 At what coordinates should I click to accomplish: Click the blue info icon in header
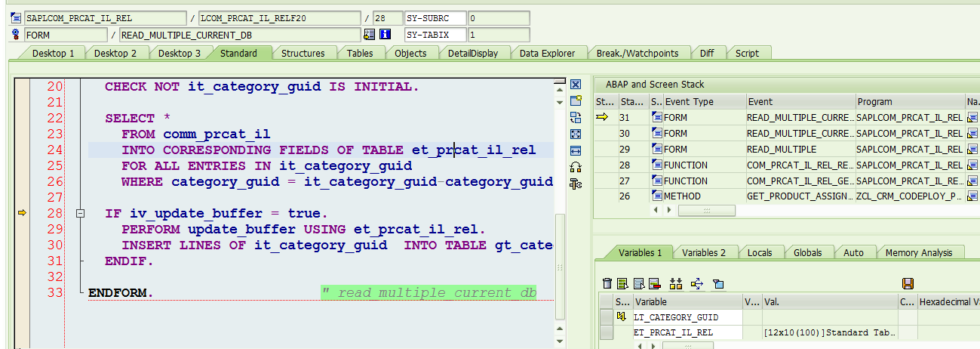(x=385, y=35)
